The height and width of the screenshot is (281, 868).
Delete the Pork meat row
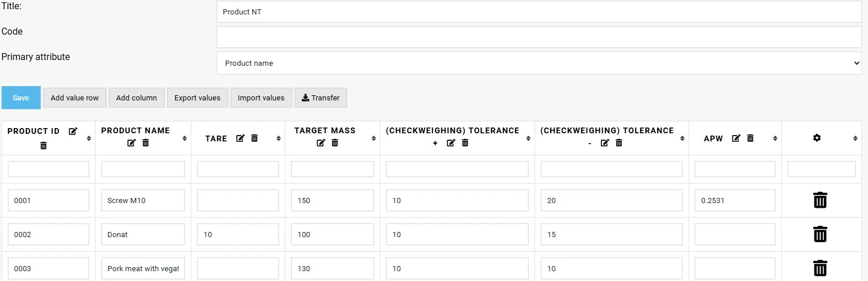pyautogui.click(x=820, y=268)
